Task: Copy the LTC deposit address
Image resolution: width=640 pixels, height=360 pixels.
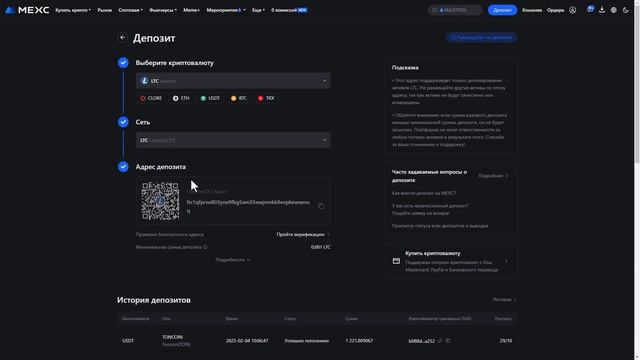Action: click(321, 206)
